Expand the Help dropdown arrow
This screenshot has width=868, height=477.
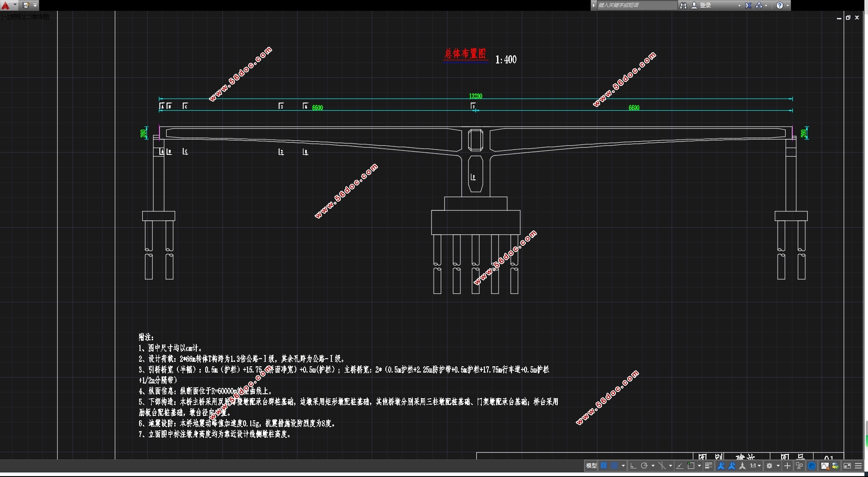[x=787, y=5]
